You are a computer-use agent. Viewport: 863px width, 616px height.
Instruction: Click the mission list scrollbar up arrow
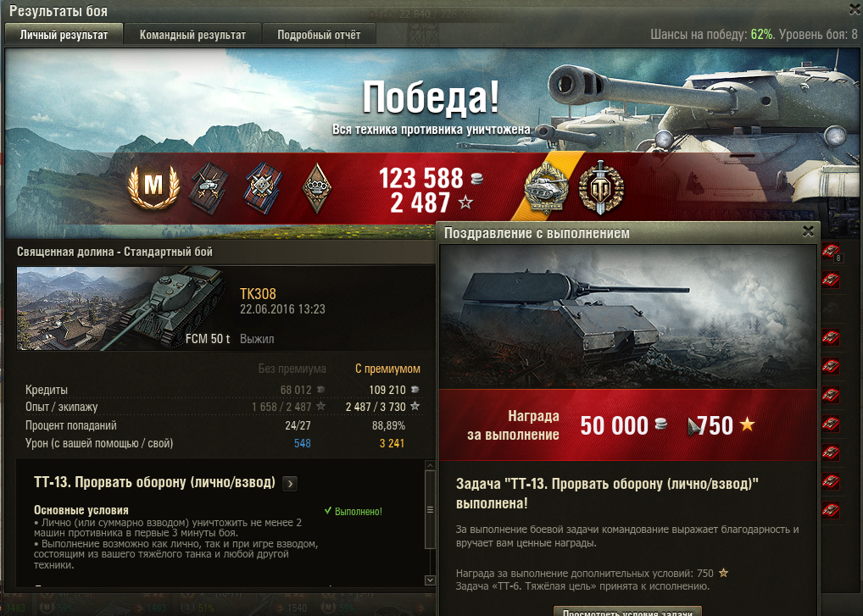430,466
